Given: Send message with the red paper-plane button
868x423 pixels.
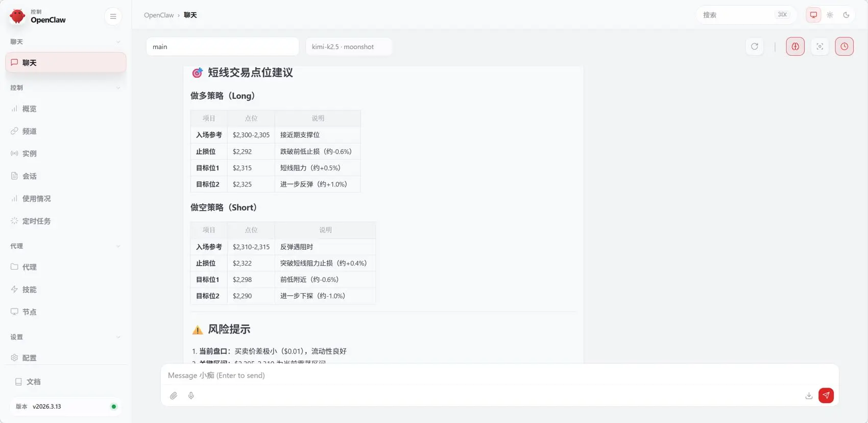Looking at the screenshot, I should [826, 395].
